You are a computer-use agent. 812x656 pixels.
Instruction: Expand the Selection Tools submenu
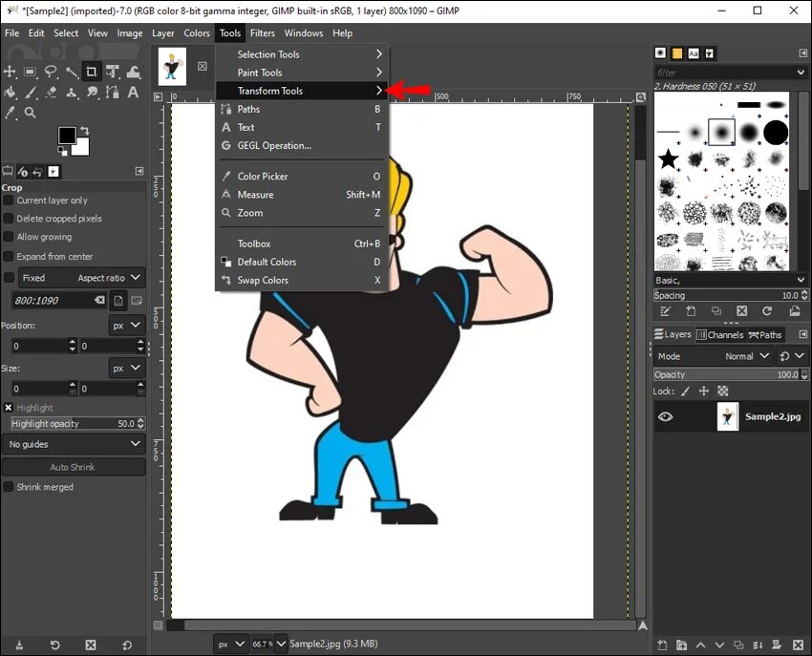301,54
